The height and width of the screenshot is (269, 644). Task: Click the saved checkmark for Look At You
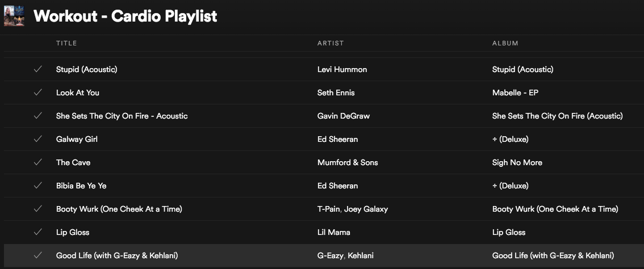[x=38, y=93]
